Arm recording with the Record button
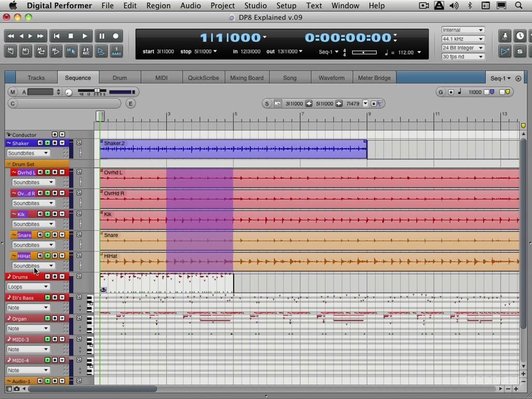 [x=116, y=36]
